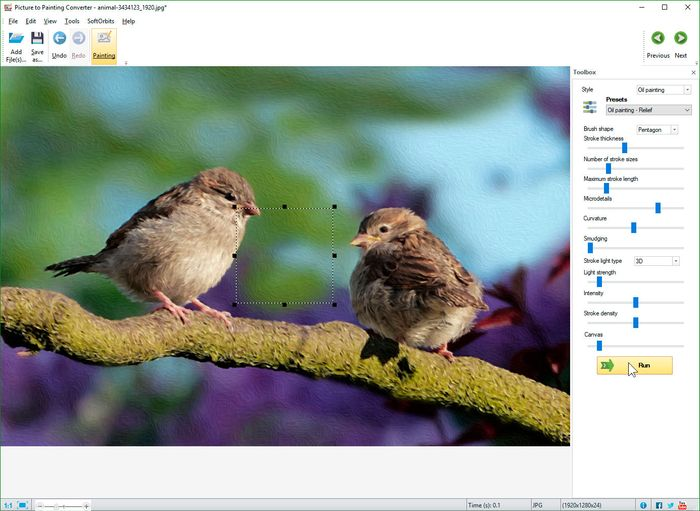Click the Add File(s) folder icon
Screen dimensions: 700x511
16,40
